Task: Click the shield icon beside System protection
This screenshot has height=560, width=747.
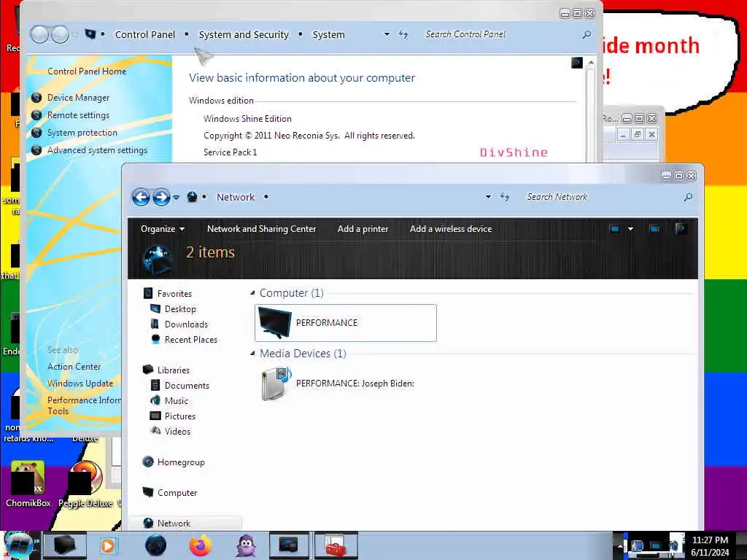Action: tap(36, 133)
